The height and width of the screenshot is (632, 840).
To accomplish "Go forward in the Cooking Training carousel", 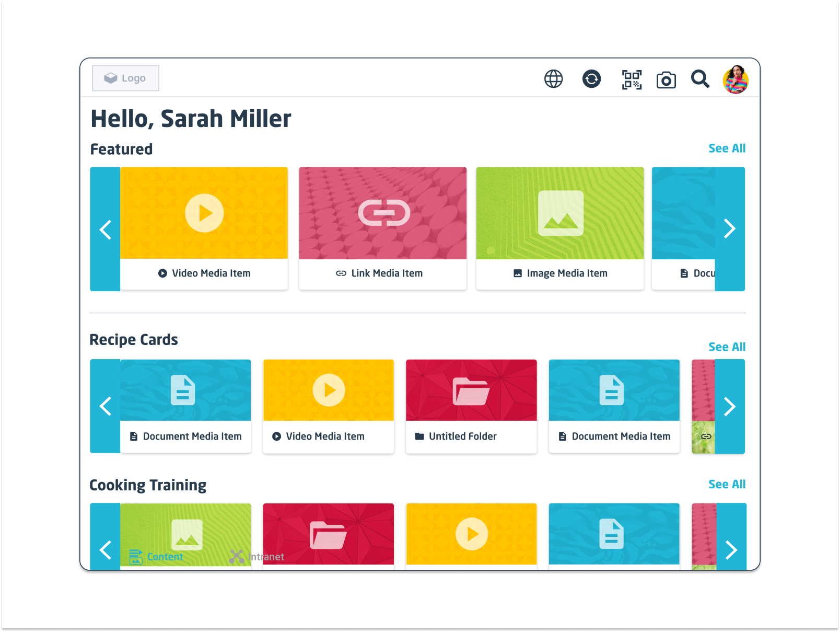I will pyautogui.click(x=731, y=537).
